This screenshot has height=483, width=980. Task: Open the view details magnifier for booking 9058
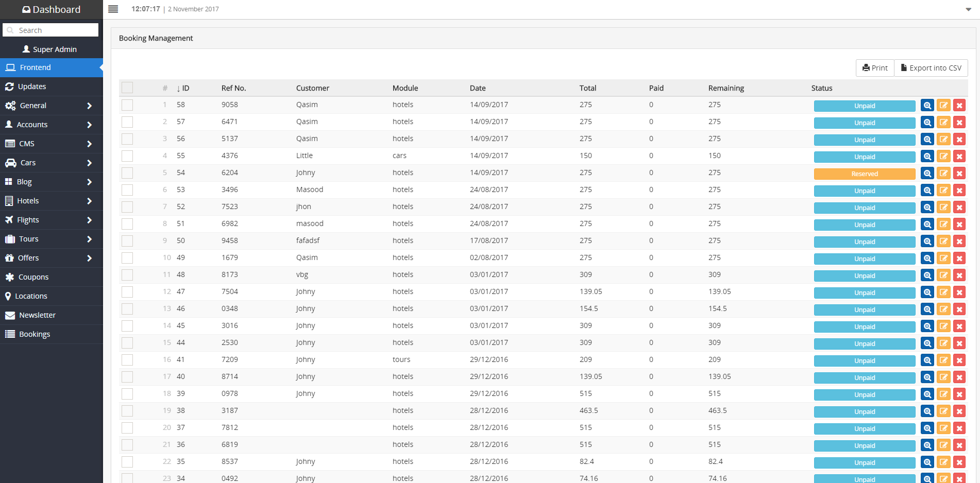click(x=927, y=105)
